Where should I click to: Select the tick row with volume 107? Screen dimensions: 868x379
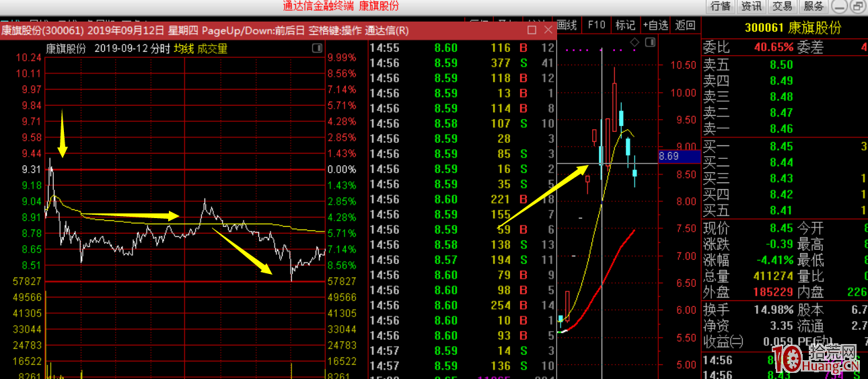462,124
